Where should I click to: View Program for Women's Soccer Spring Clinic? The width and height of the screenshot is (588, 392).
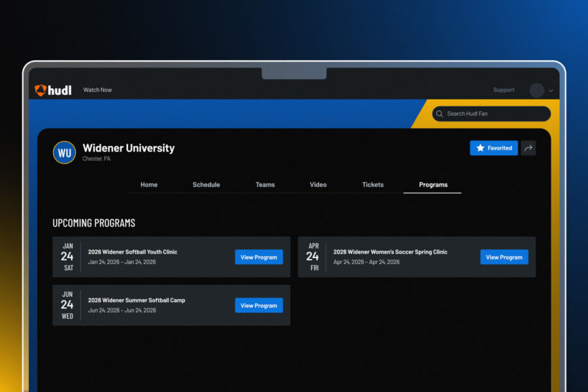(504, 257)
